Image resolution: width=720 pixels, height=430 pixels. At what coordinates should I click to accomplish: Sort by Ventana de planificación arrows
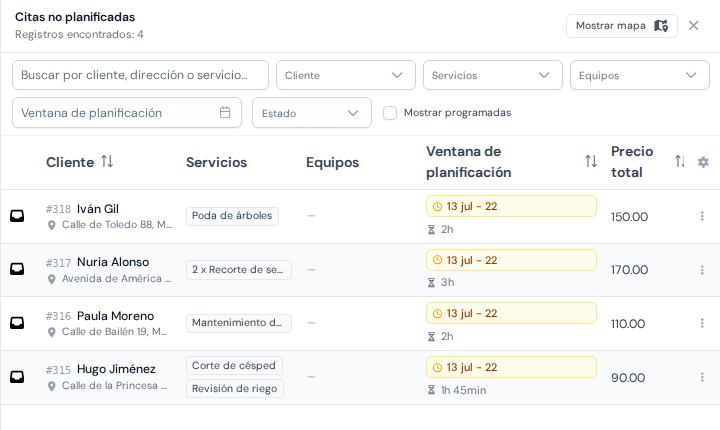click(591, 161)
